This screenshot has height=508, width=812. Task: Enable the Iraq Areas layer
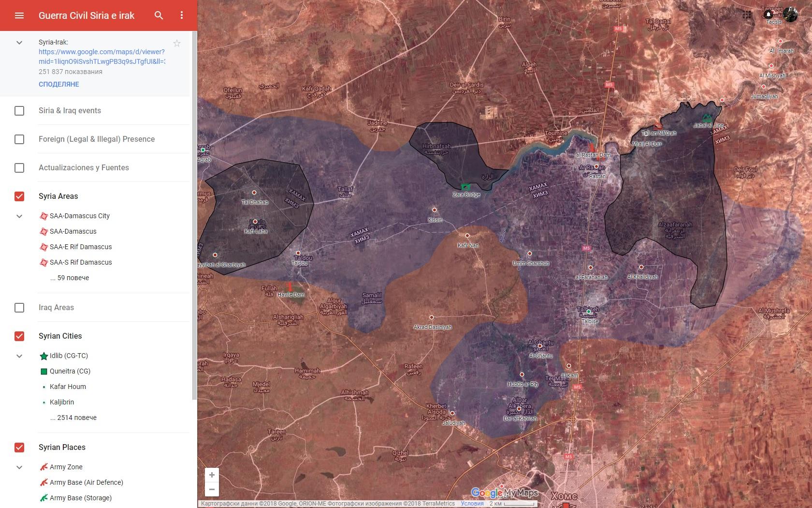point(19,308)
